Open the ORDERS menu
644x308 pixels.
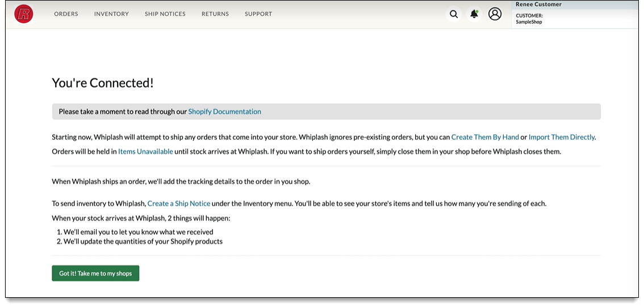point(66,14)
